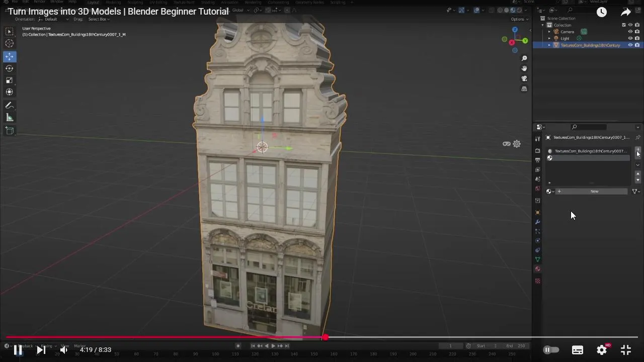Click the viewport pan hand icon

(x=524, y=68)
